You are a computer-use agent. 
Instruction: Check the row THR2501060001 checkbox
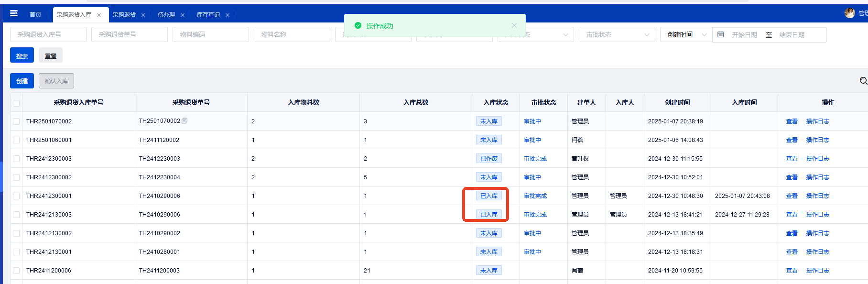pos(16,140)
